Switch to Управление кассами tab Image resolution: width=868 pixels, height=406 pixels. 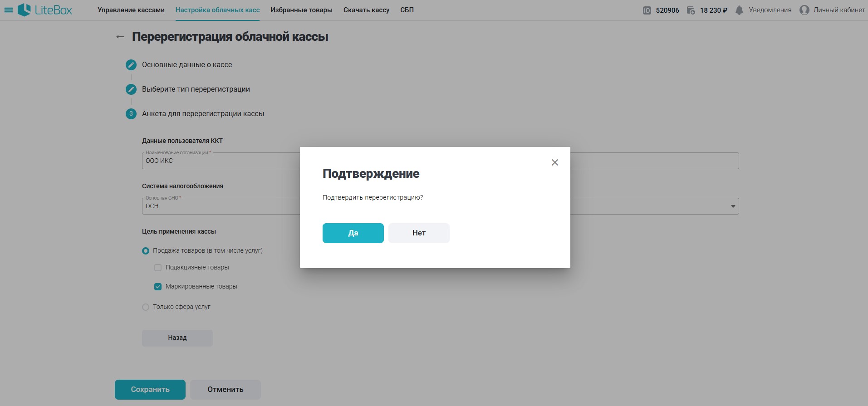click(131, 10)
